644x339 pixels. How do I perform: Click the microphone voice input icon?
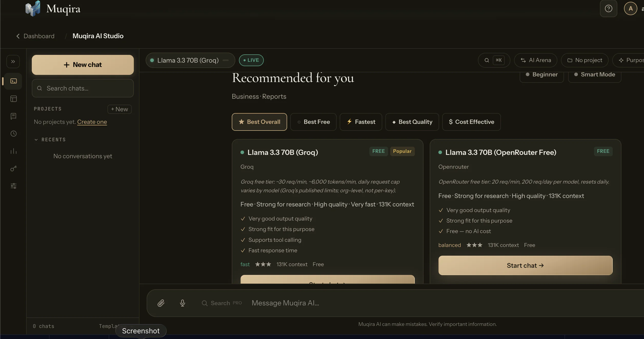tap(182, 303)
